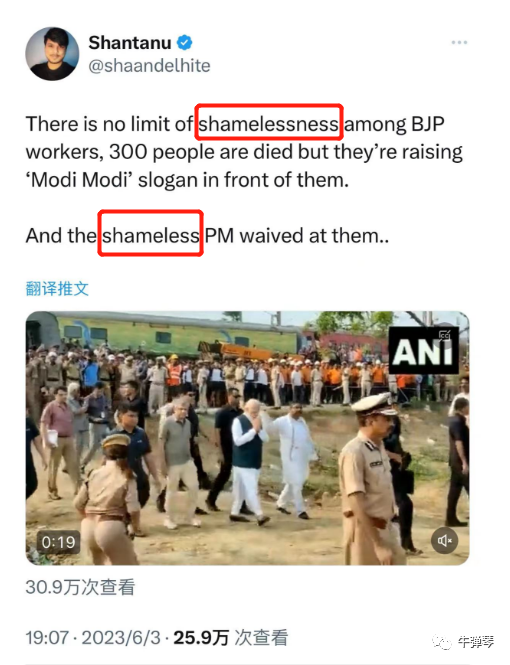Open Shantanu's profile picture

click(x=52, y=54)
